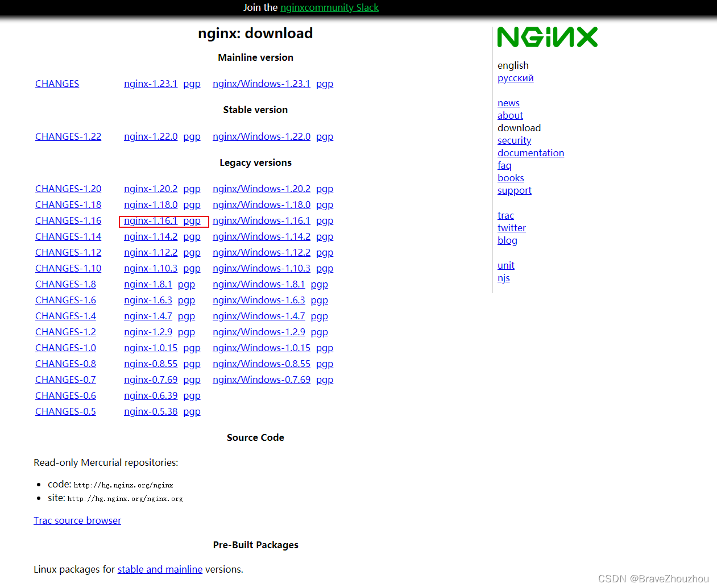Download nginx-1.20.2 source
The image size is (717, 588).
click(x=151, y=189)
